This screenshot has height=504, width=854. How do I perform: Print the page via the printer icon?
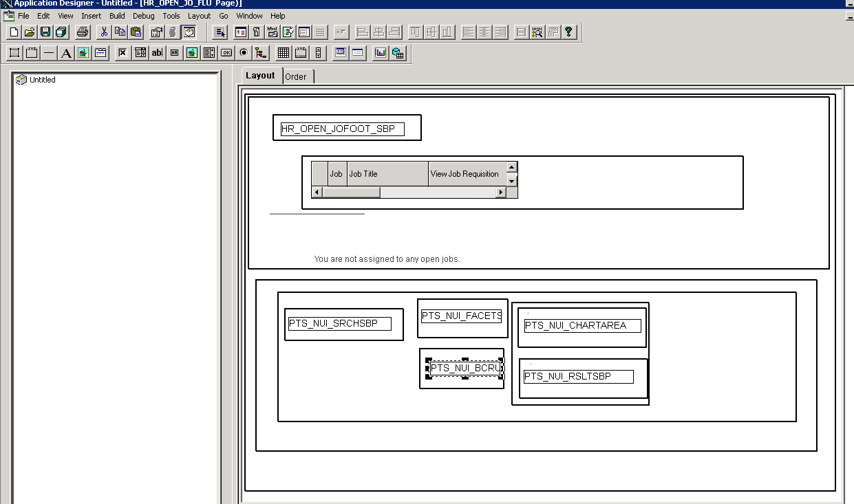point(81,32)
